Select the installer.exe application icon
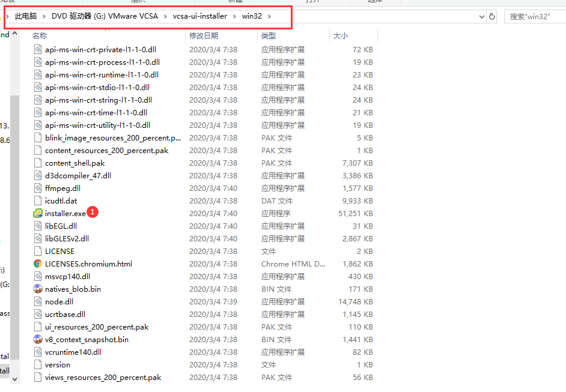 (x=38, y=213)
